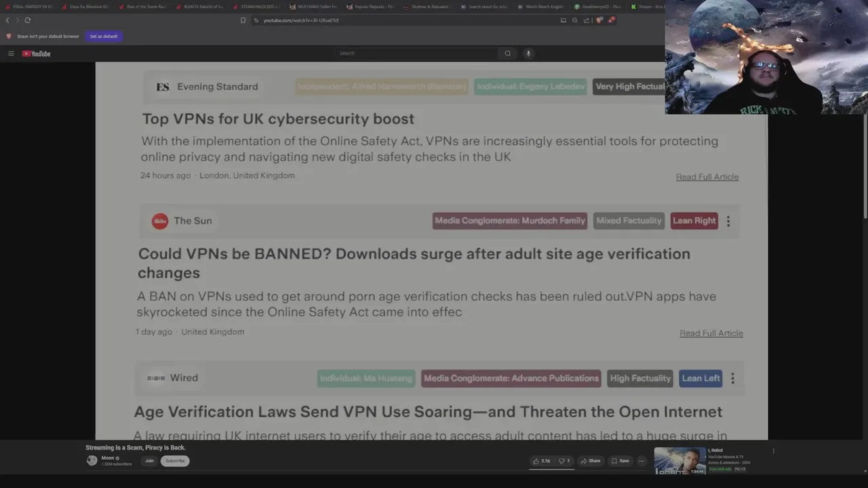Viewport: 868px width, 488px height.
Task: Switch to Popular Repacks browser tab
Action: point(370,7)
